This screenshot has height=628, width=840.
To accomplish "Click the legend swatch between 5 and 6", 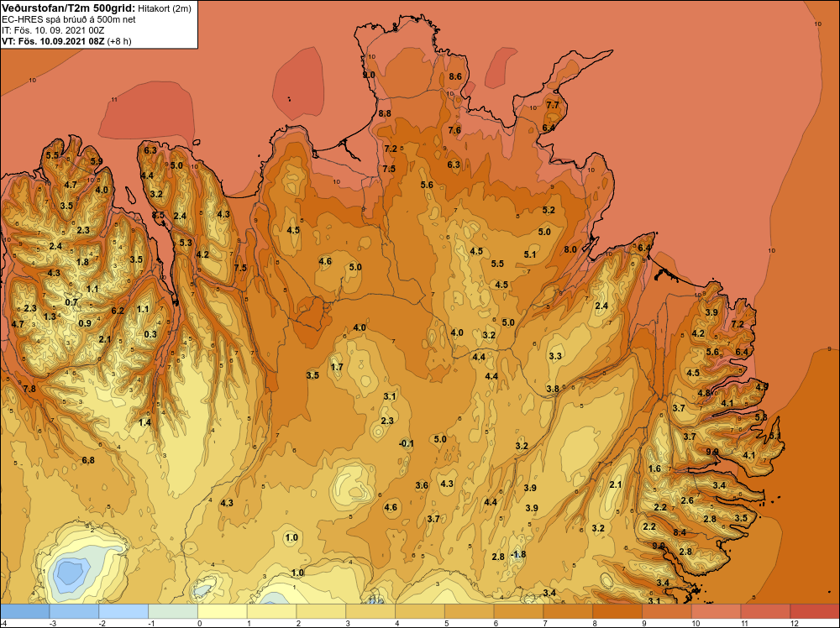I will 470,611.
